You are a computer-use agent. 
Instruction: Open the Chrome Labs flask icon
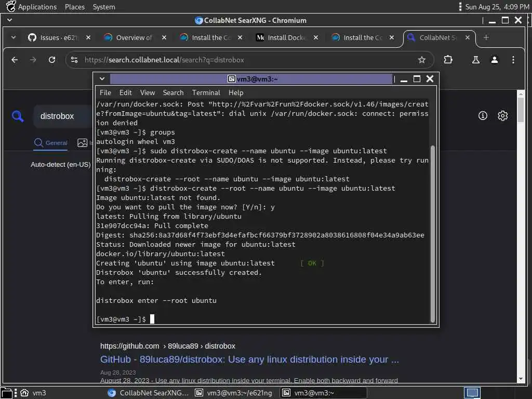click(x=476, y=60)
